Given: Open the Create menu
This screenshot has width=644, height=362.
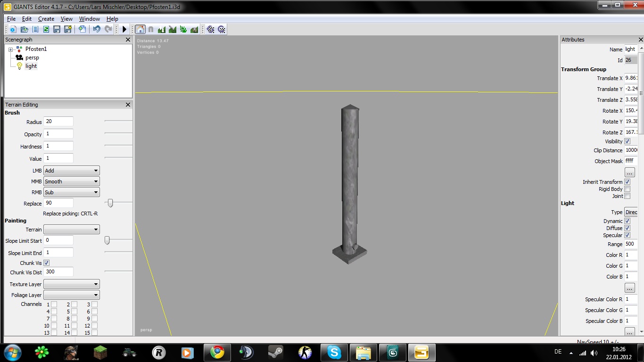Looking at the screenshot, I should (46, 19).
